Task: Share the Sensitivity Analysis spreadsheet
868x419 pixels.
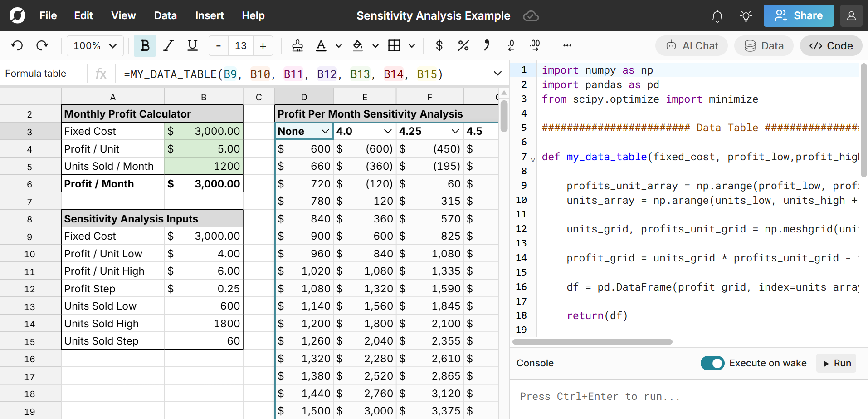Action: (798, 15)
